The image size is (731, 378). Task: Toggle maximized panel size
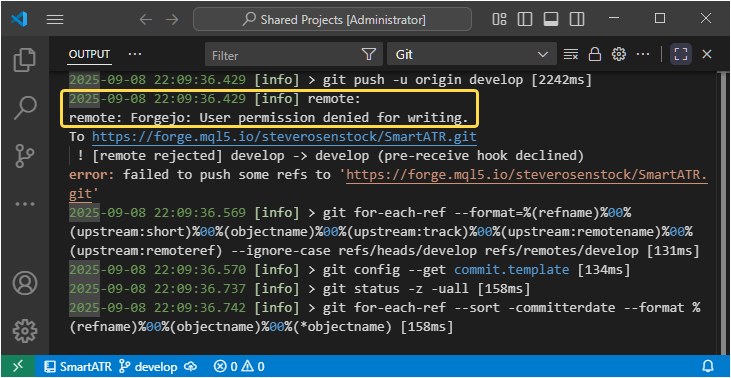(681, 55)
